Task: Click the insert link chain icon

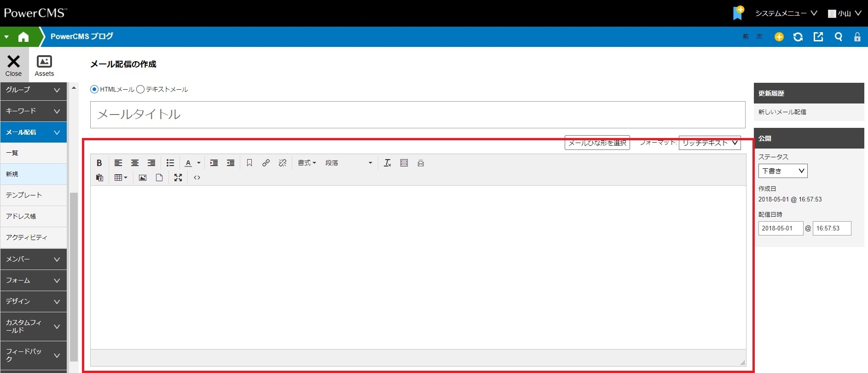Action: point(266,163)
